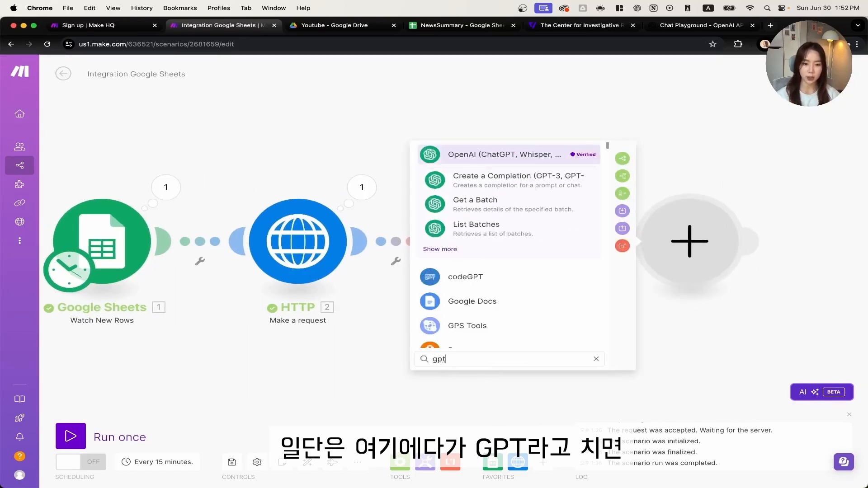
Task: Open the Chrome three-dots menu
Action: pos(857,44)
